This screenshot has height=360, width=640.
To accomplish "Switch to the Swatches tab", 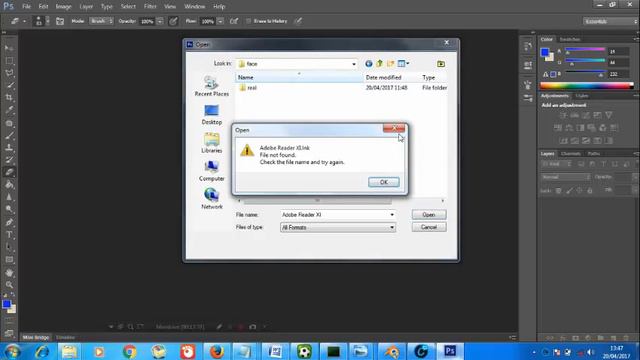I will pos(570,39).
